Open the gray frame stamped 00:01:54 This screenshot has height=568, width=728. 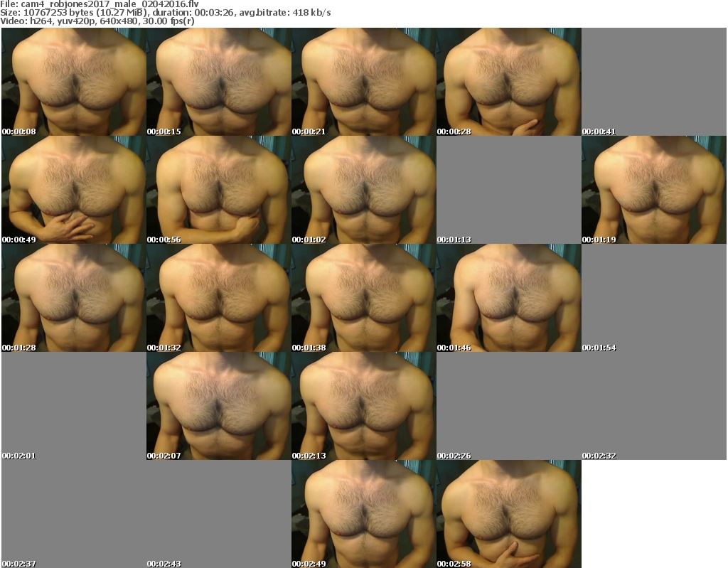[654, 298]
